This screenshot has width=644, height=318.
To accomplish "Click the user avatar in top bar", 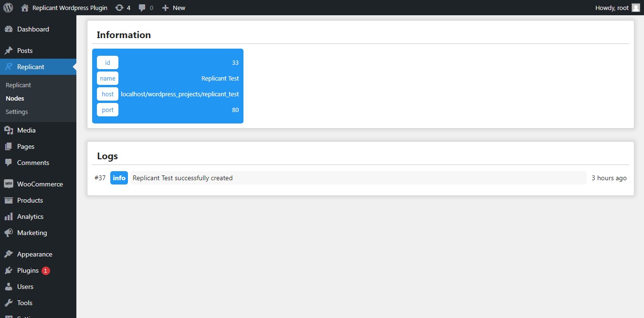I will 635,8.
